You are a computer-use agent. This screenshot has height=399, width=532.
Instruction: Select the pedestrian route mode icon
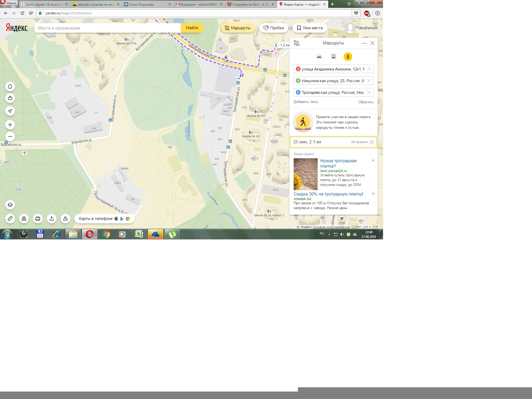pyautogui.click(x=348, y=57)
